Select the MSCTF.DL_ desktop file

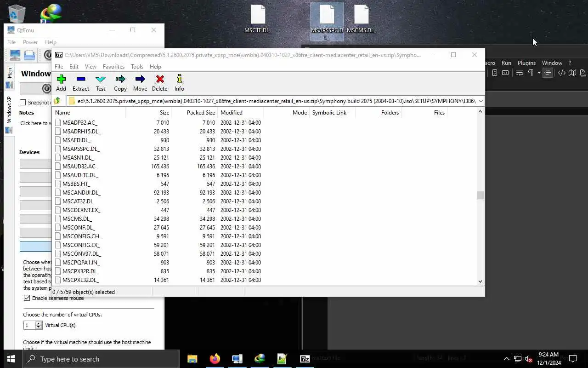[x=258, y=19]
